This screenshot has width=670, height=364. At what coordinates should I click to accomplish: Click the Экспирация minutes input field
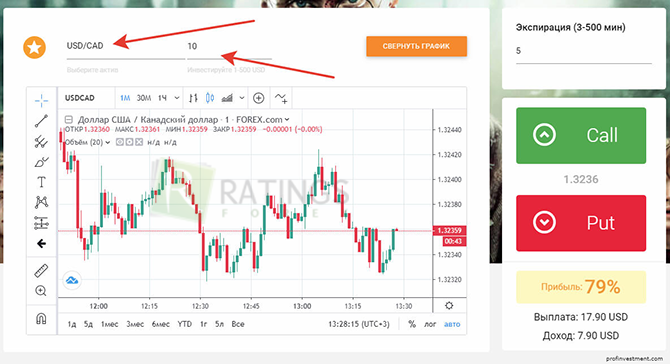pos(584,52)
